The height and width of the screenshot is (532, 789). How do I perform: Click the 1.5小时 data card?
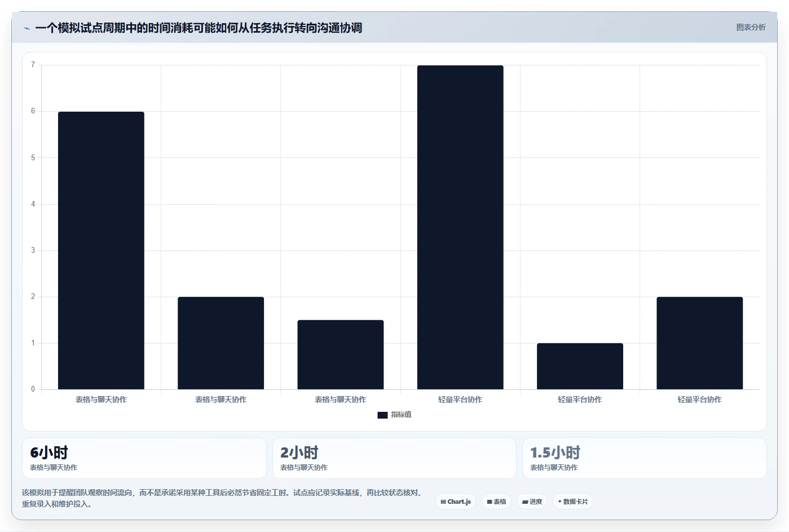coord(645,458)
